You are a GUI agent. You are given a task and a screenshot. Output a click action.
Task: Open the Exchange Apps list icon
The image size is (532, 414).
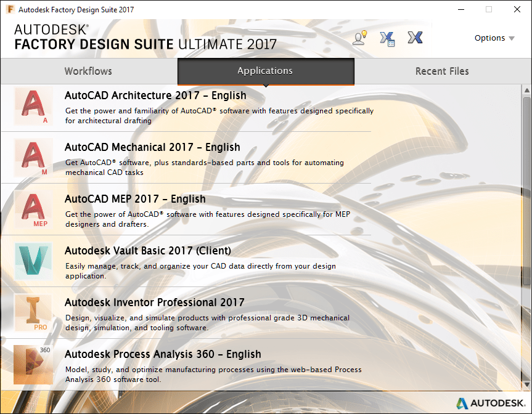[x=387, y=38]
